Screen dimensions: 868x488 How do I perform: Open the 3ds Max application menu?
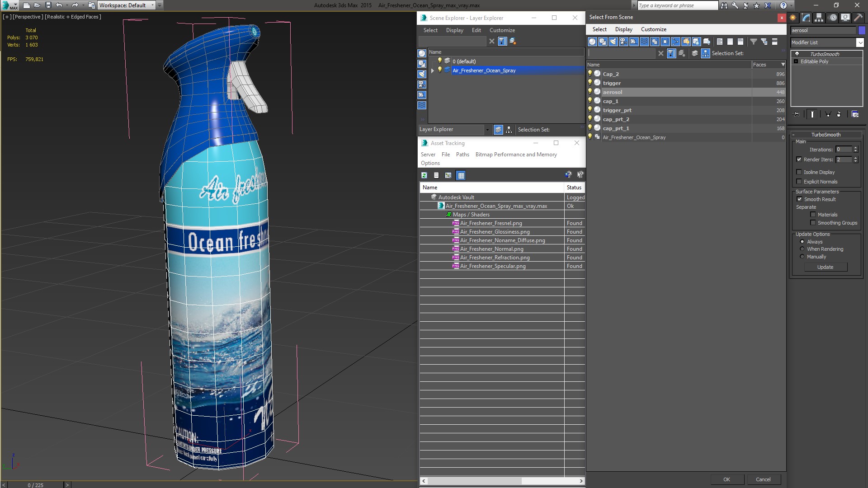[x=9, y=5]
